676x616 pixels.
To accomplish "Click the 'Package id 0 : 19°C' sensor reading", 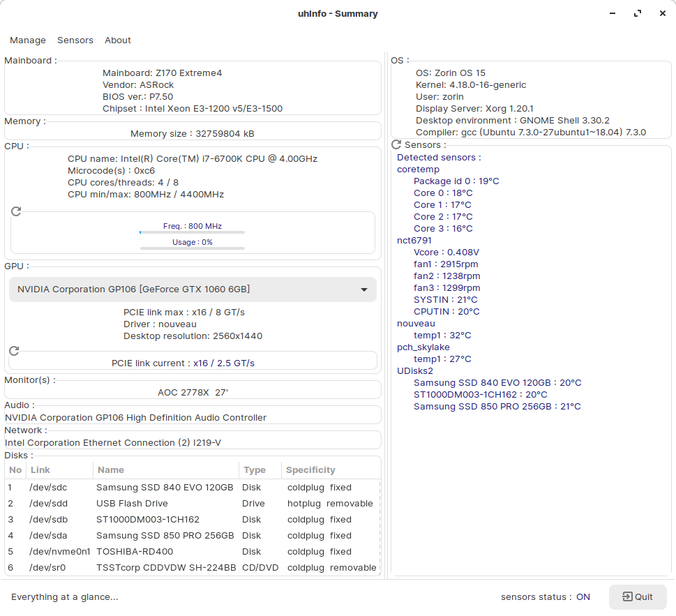I will point(456,181).
